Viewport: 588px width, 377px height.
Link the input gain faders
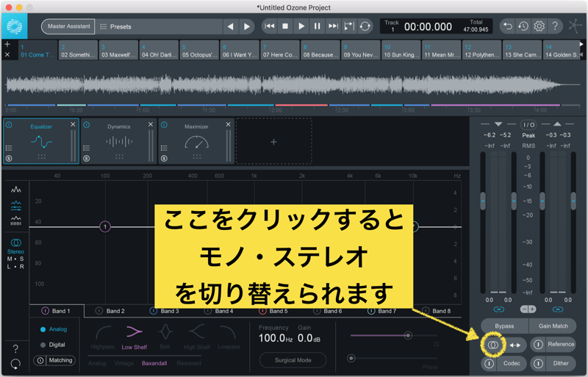click(498, 309)
